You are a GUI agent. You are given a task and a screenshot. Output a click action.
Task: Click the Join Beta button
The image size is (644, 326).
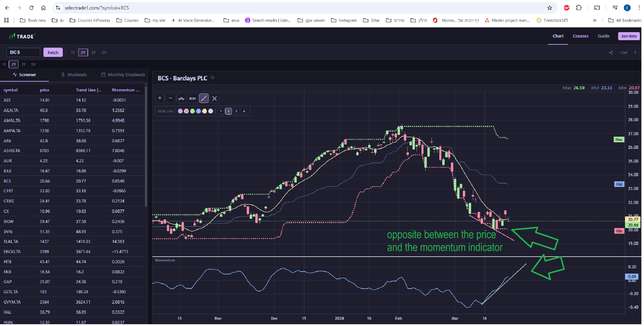pyautogui.click(x=629, y=36)
